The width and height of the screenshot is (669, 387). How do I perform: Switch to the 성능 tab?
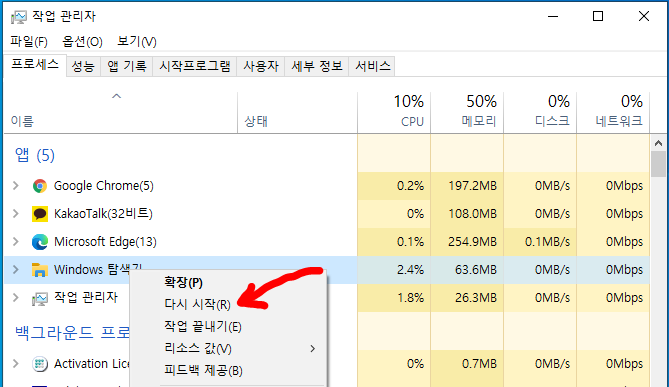click(83, 66)
